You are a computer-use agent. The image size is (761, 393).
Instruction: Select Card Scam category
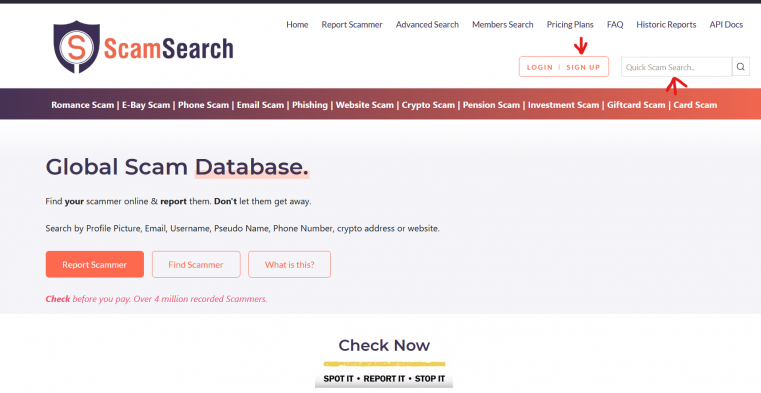point(695,105)
